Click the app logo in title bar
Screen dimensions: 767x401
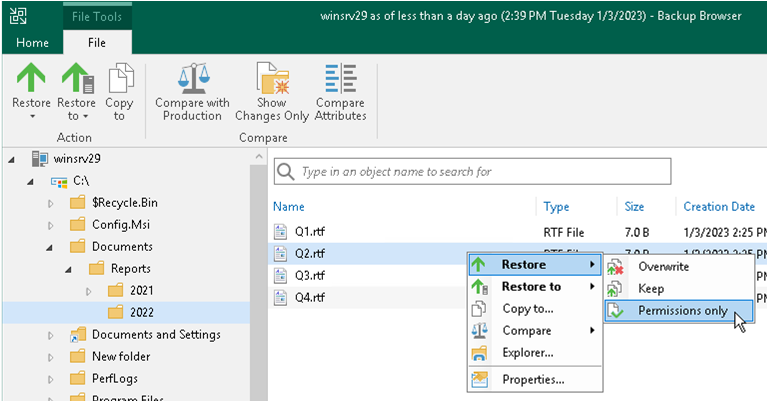point(18,15)
